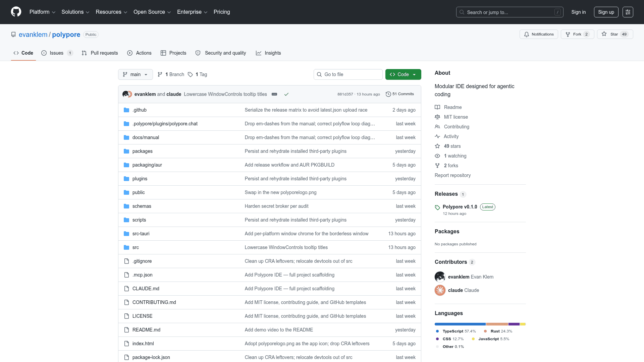Click the Pricing link
This screenshot has height=362, width=644.
(x=222, y=12)
